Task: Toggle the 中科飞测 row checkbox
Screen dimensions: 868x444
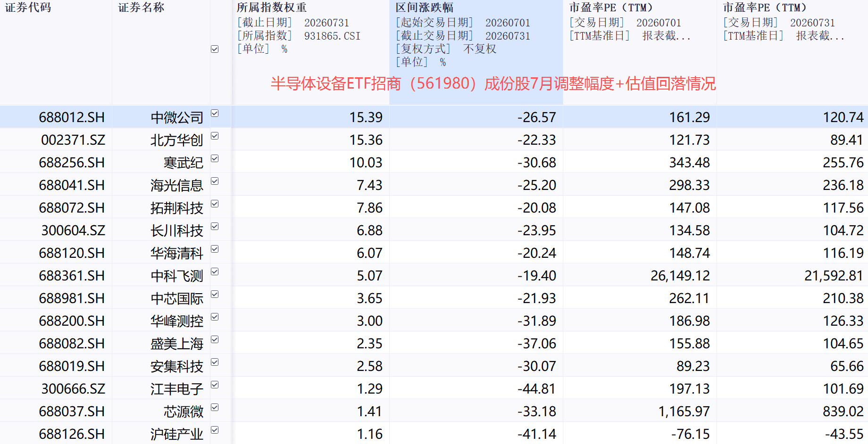Action: point(215,271)
